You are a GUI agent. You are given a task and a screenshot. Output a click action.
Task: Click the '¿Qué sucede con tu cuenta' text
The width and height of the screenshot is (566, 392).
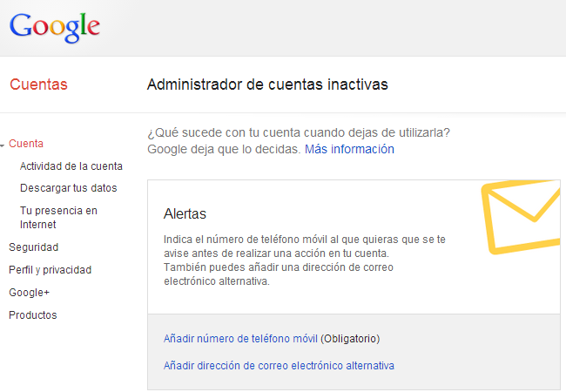tap(299, 132)
